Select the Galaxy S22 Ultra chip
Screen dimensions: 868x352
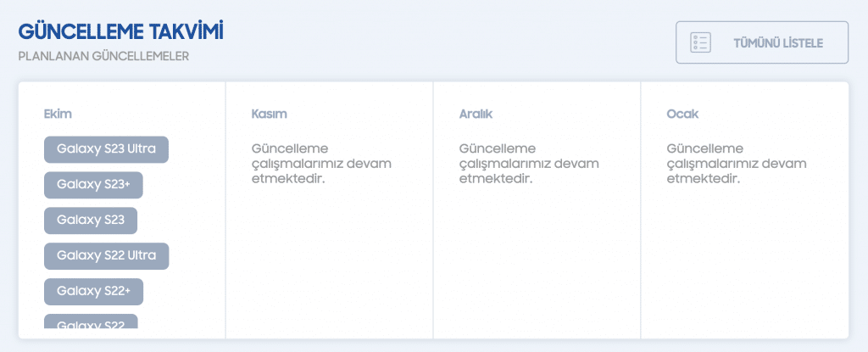click(106, 256)
